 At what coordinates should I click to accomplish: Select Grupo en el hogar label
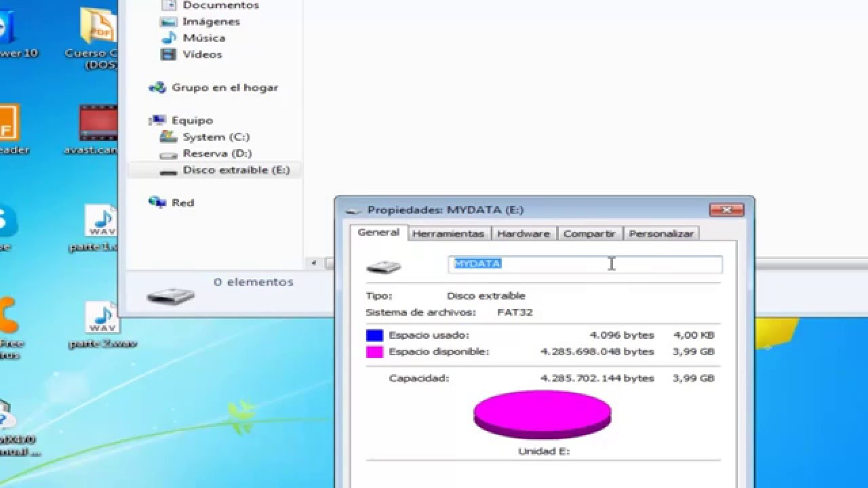224,87
